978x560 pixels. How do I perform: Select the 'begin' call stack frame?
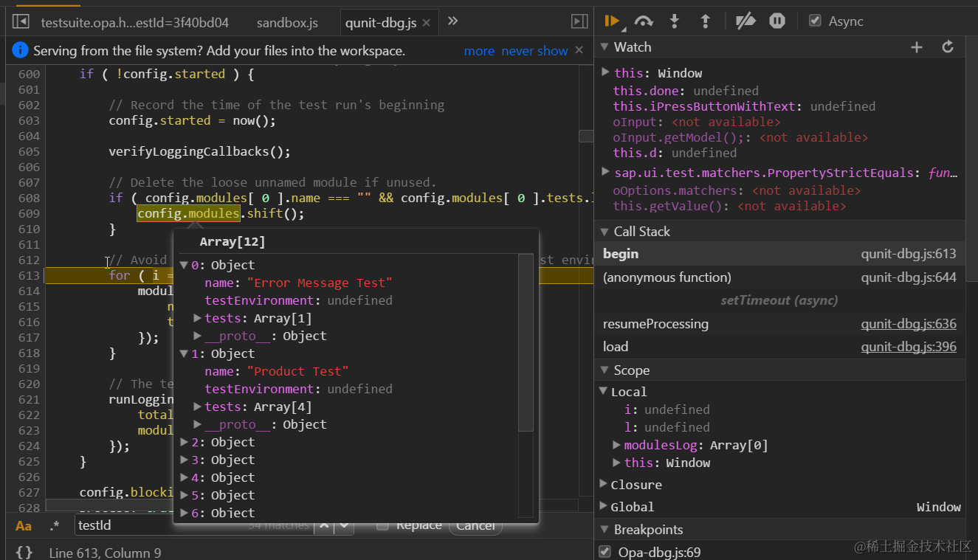tap(779, 254)
